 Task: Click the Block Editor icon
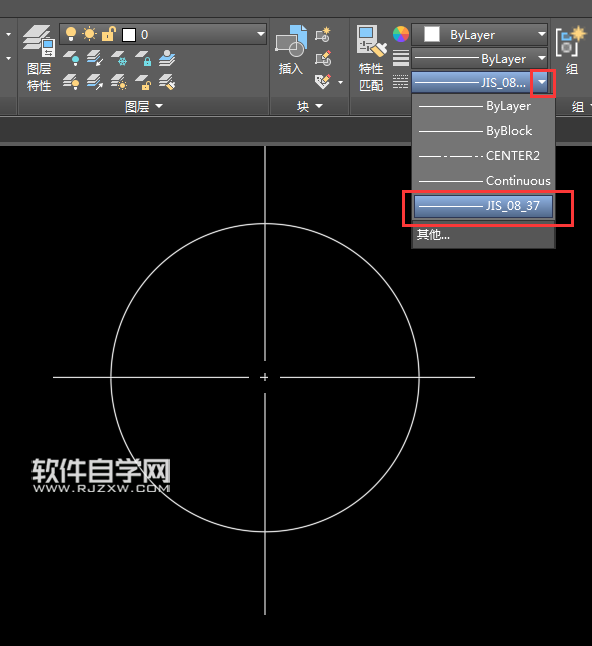323,58
